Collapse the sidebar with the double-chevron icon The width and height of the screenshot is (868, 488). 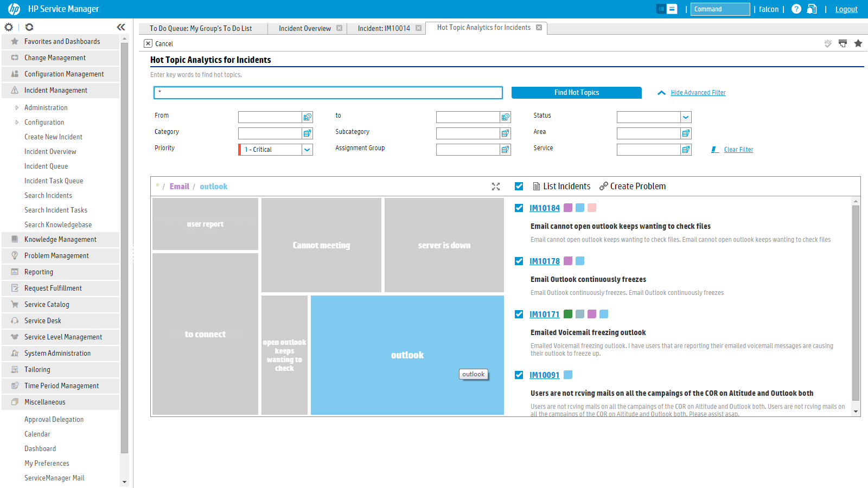(121, 27)
